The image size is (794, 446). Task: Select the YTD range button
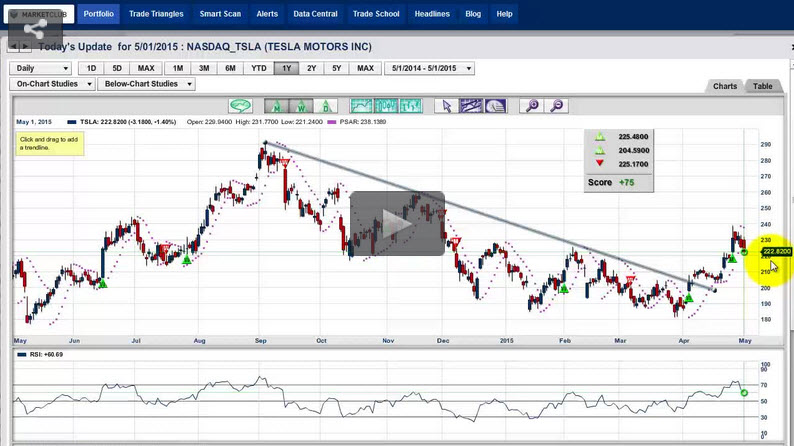coord(259,68)
